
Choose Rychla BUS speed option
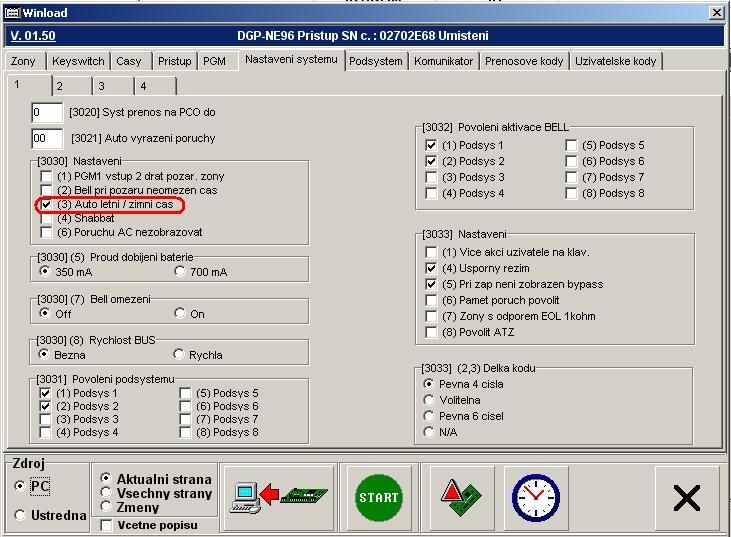pyautogui.click(x=180, y=354)
